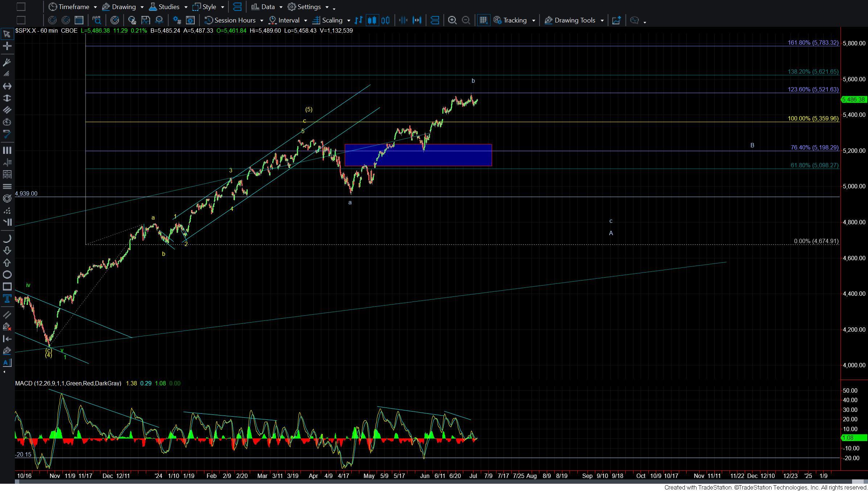Click the snap-to-left arrow tool
Image resolution: width=868 pixels, height=491 pixels.
click(7, 339)
